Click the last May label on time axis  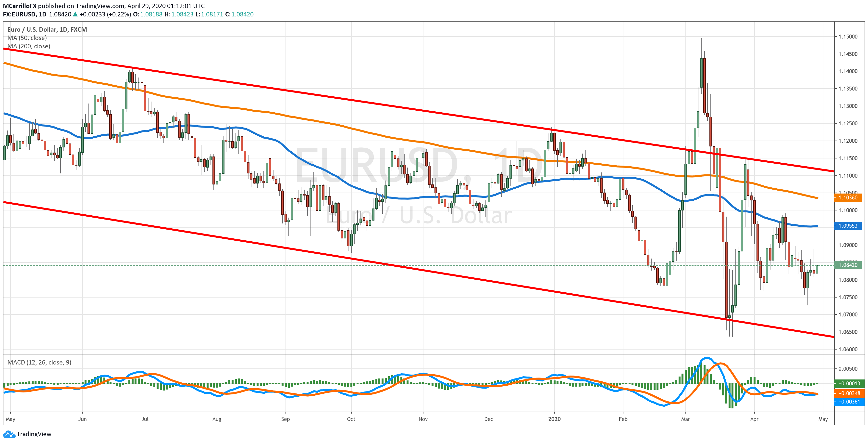pos(823,419)
